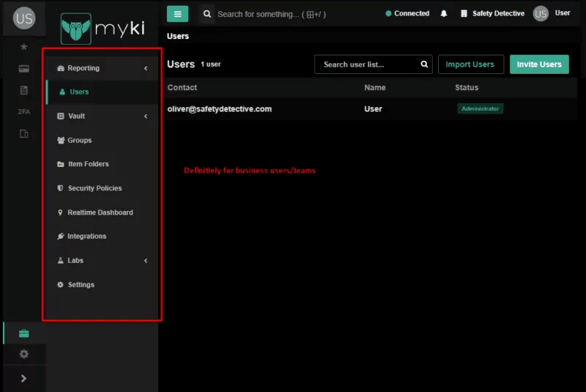Viewport: 586px width, 392px height.
Task: Toggle sidebar with hamburger menu button
Action: coord(177,14)
